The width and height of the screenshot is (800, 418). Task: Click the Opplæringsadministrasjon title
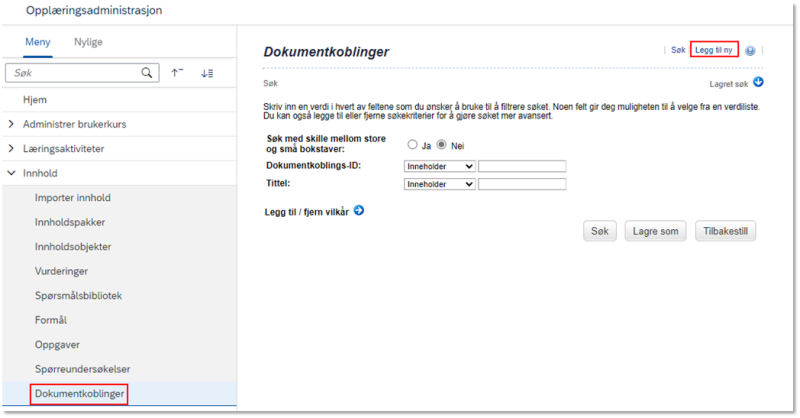(94, 10)
